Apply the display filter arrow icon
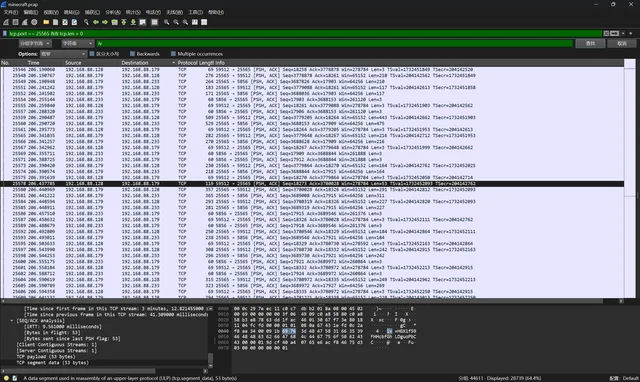The height and width of the screenshot is (382, 640). pyautogui.click(x=614, y=33)
